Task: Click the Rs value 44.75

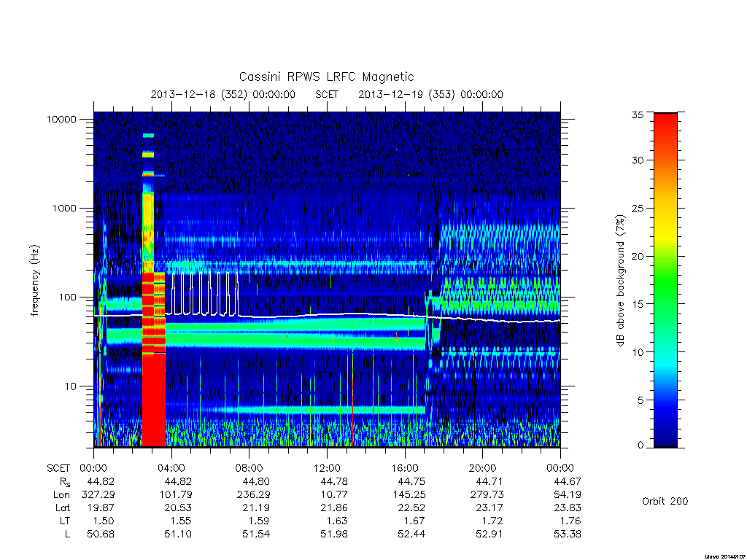Action: pyautogui.click(x=411, y=481)
